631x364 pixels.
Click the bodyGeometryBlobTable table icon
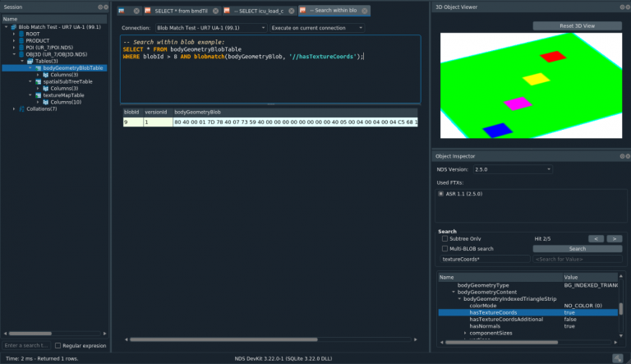(x=38, y=67)
